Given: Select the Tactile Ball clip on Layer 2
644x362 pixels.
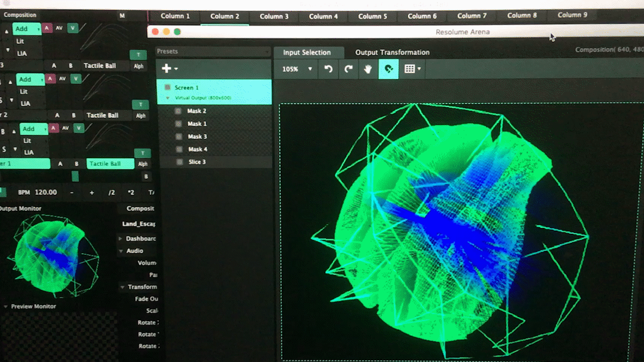Looking at the screenshot, I should (108, 115).
